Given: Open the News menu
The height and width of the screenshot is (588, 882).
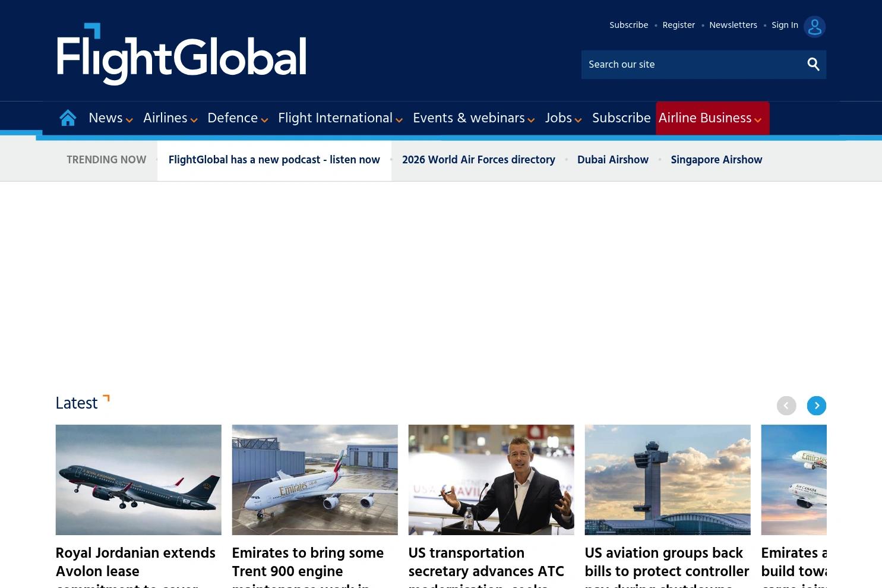Looking at the screenshot, I should pos(106,118).
